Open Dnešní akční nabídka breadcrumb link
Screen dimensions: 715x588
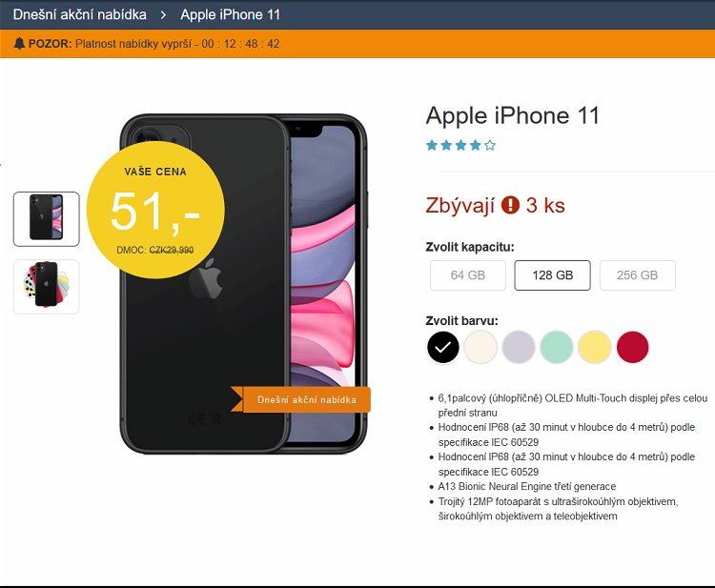(x=80, y=14)
